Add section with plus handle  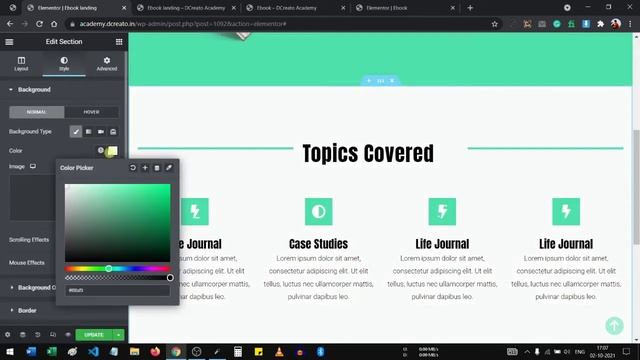(369, 81)
